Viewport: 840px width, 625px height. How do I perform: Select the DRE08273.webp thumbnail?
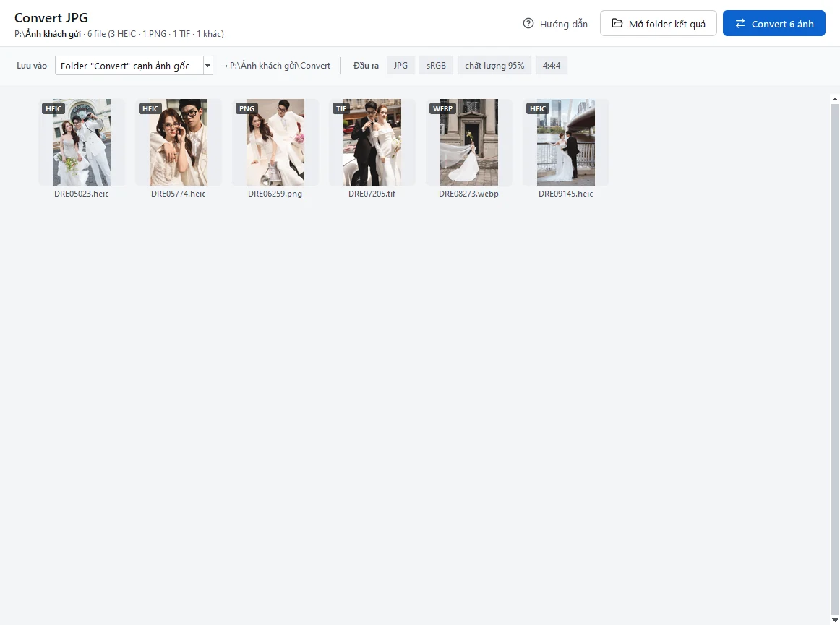468,142
